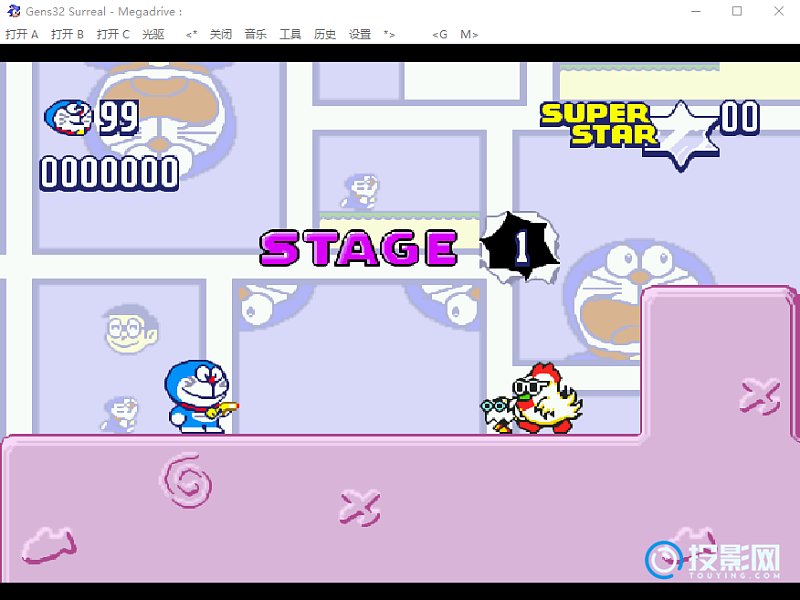Open the 打开 A menu
The width and height of the screenshot is (800, 600).
[21, 34]
